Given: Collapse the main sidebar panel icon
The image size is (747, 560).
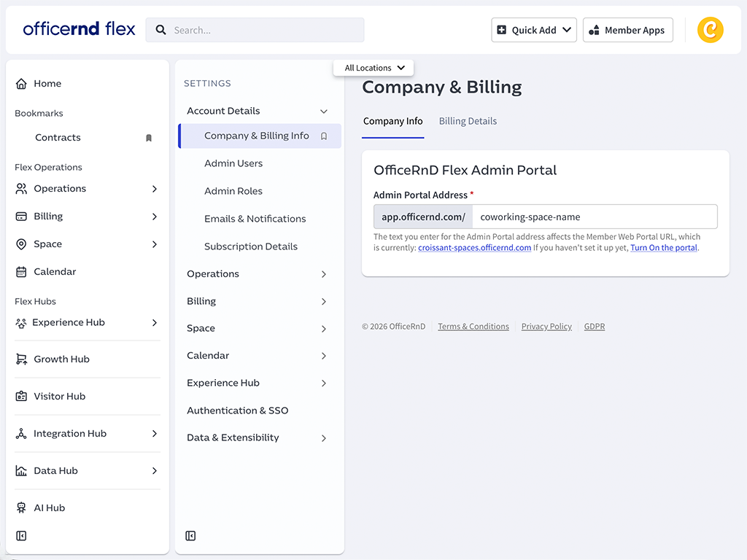Looking at the screenshot, I should click(x=21, y=536).
